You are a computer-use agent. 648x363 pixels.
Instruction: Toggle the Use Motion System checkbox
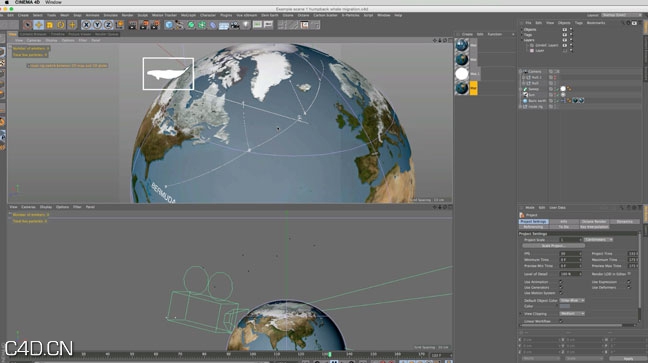[x=561, y=293]
